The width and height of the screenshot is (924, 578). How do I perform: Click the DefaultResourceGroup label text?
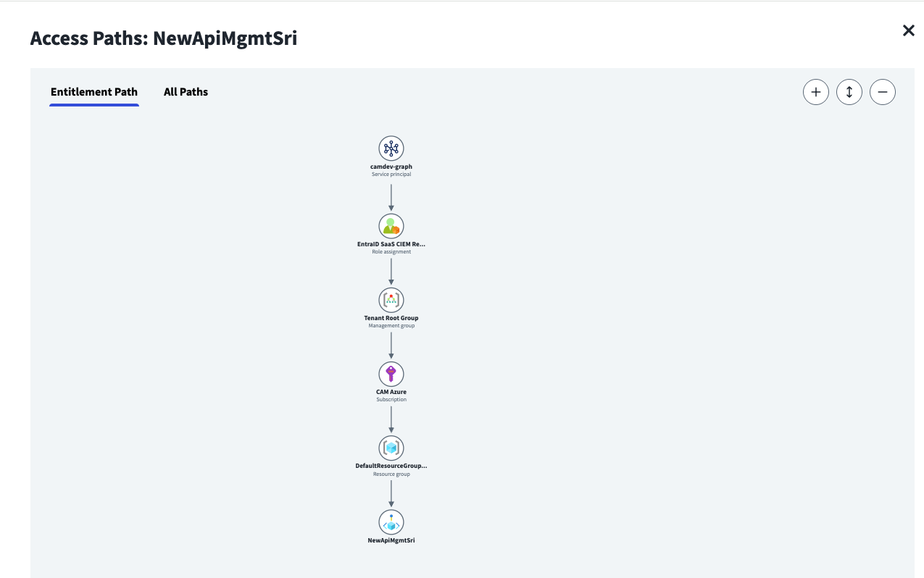coord(391,466)
